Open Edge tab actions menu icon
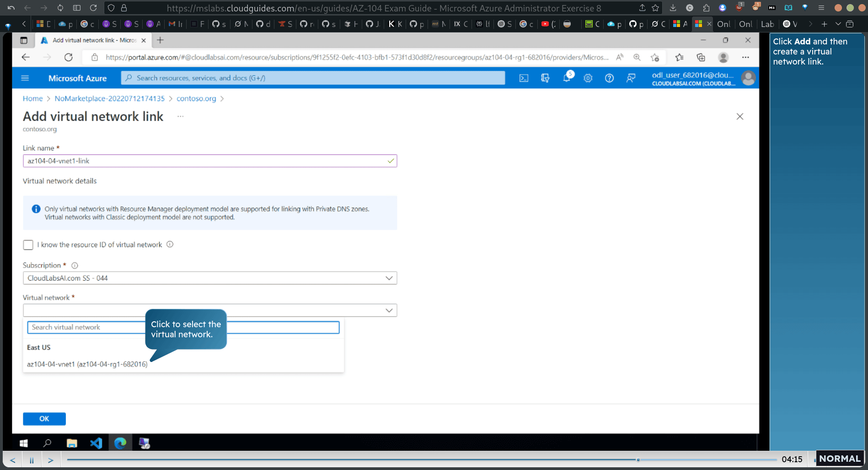Viewport: 868px width, 470px height. pyautogui.click(x=24, y=40)
